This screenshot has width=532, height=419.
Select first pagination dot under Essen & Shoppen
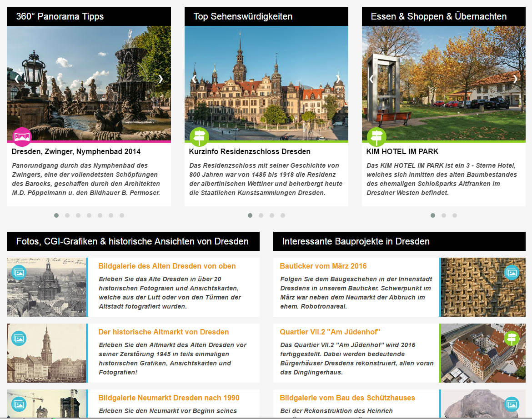tap(432, 215)
